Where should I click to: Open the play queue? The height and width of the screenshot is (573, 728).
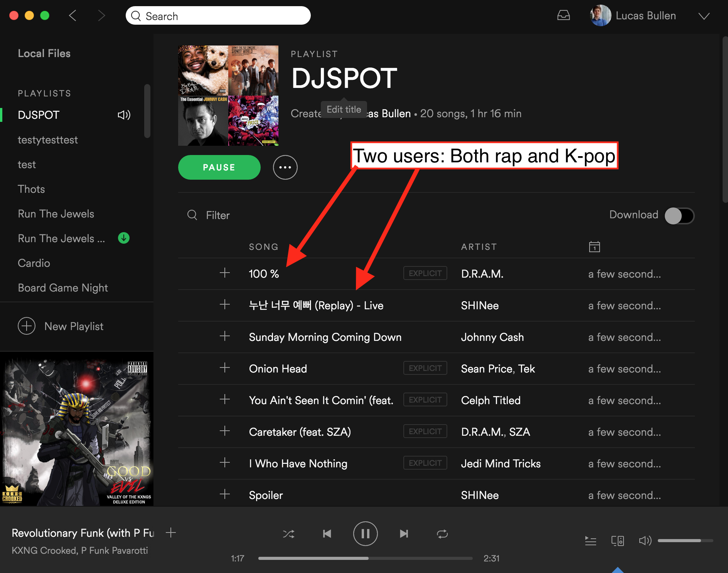(x=590, y=541)
